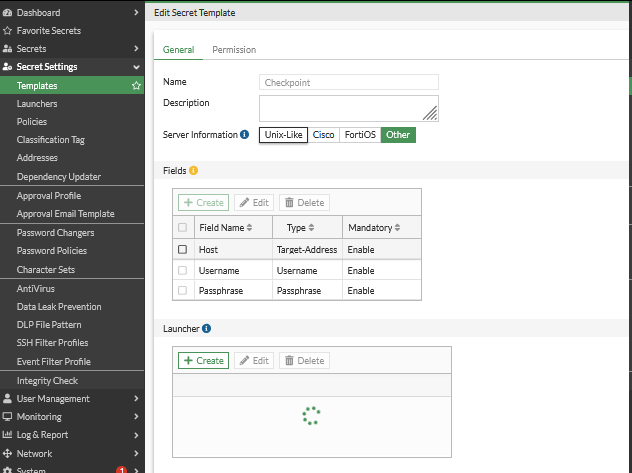Select FortiOS server information option

(x=360, y=135)
